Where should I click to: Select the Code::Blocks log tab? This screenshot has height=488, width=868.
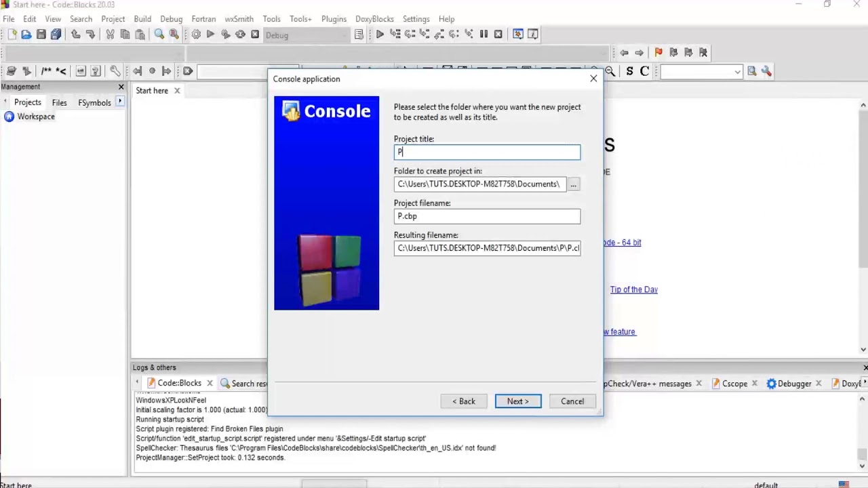tap(179, 384)
